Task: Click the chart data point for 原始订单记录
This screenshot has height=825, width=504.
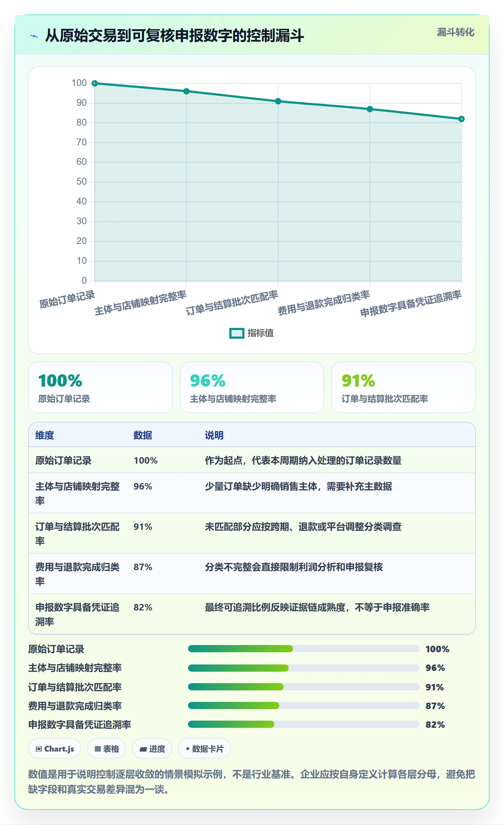Action: pyautogui.click(x=95, y=84)
